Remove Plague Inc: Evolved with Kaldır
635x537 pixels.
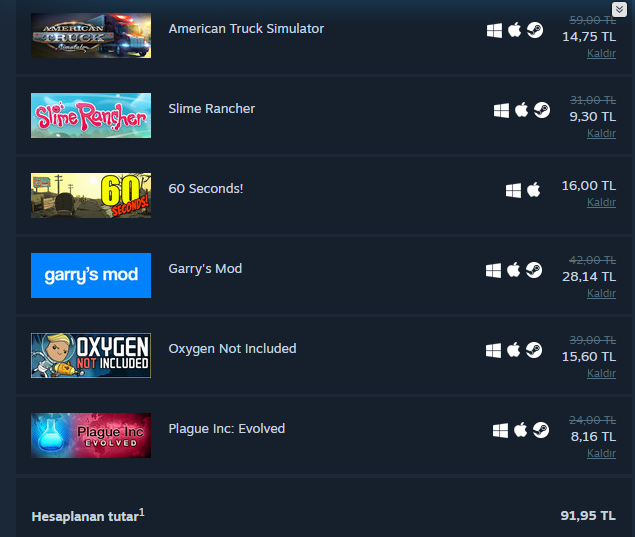point(601,453)
